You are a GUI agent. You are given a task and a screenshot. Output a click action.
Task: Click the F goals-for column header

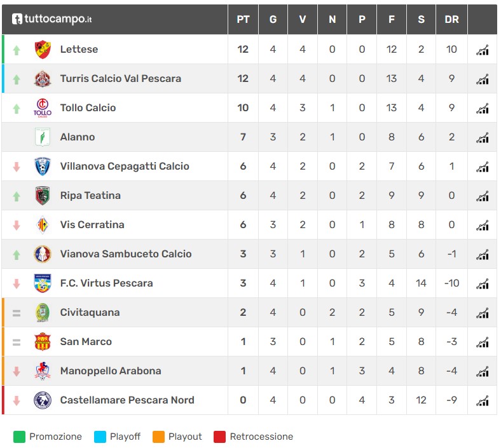392,20
